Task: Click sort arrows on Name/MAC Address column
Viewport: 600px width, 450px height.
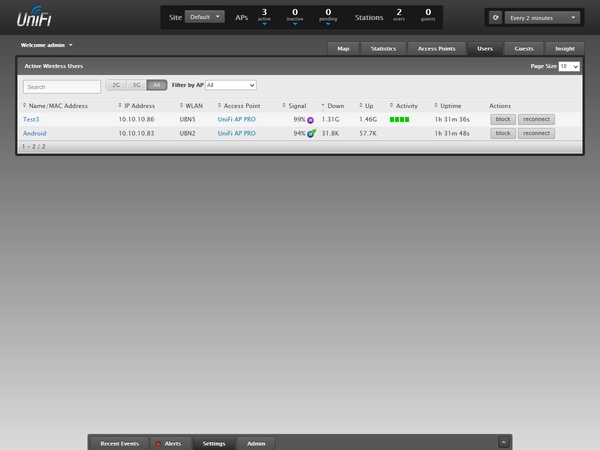Action: click(24, 105)
